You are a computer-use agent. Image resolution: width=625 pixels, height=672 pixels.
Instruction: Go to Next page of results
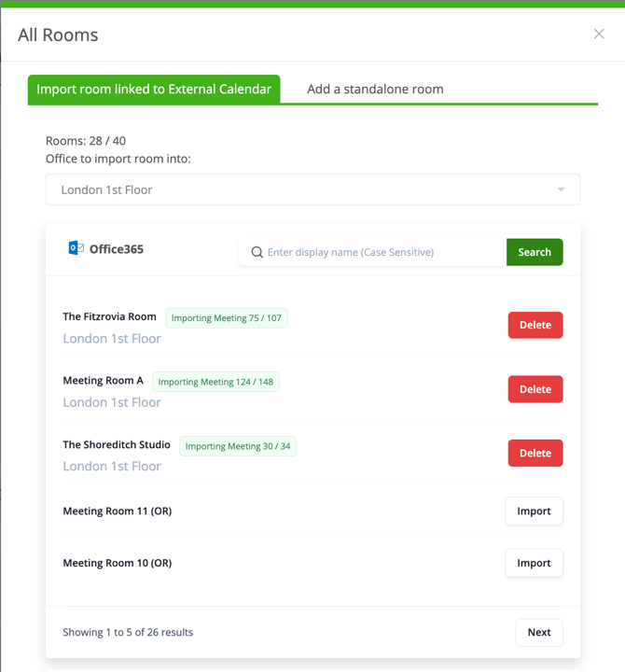point(539,632)
